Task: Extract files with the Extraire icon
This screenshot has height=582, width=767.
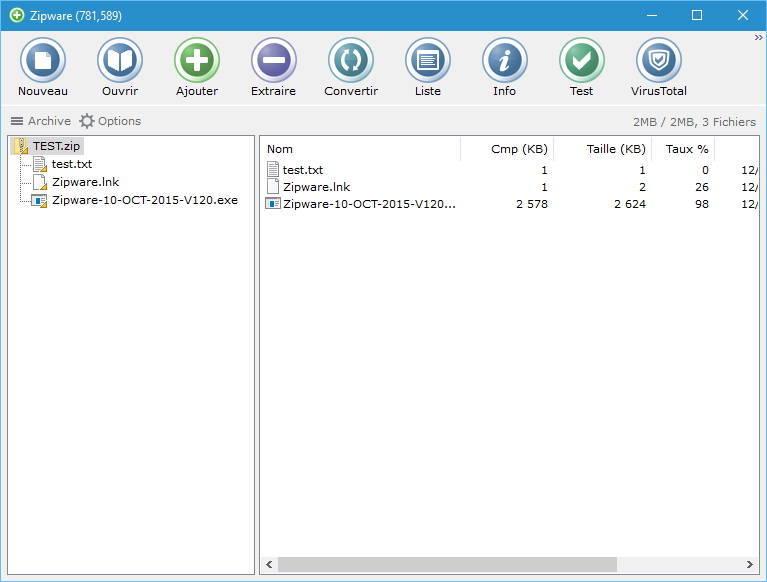Action: pyautogui.click(x=273, y=60)
